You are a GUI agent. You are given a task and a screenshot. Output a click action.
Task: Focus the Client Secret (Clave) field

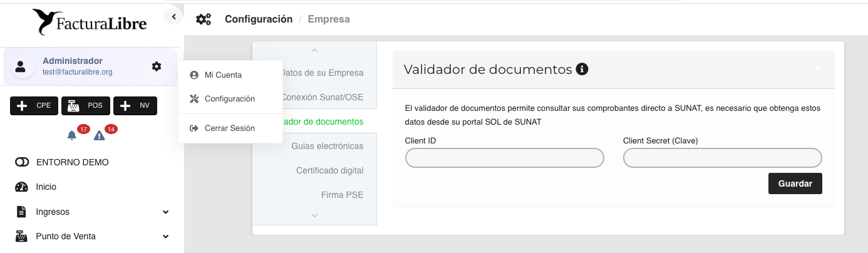pos(722,158)
